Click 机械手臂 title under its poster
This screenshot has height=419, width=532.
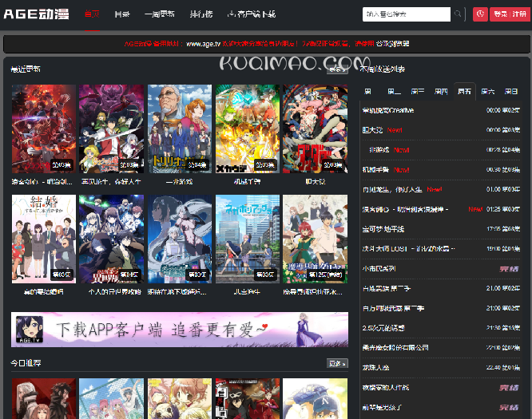248,182
